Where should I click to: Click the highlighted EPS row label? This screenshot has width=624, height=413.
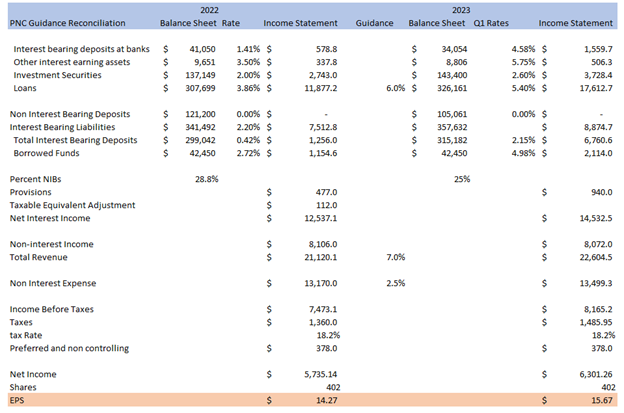pyautogui.click(x=16, y=400)
